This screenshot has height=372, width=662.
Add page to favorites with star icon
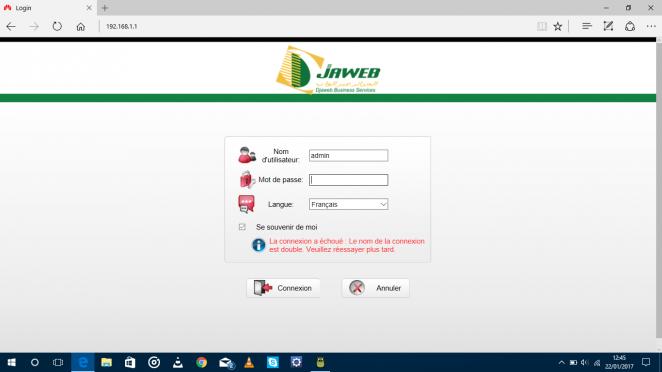[558, 26]
